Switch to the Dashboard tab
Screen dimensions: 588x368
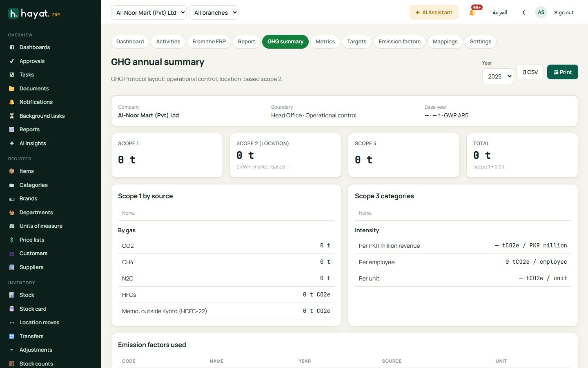(130, 42)
